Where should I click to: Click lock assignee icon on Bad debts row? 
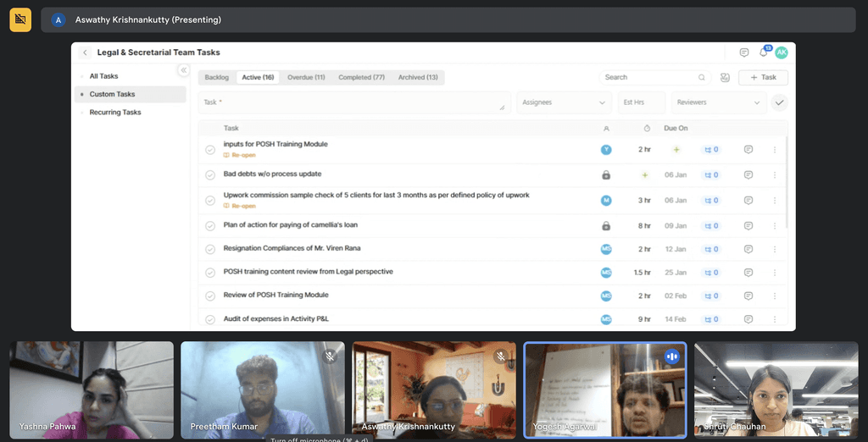click(x=606, y=174)
